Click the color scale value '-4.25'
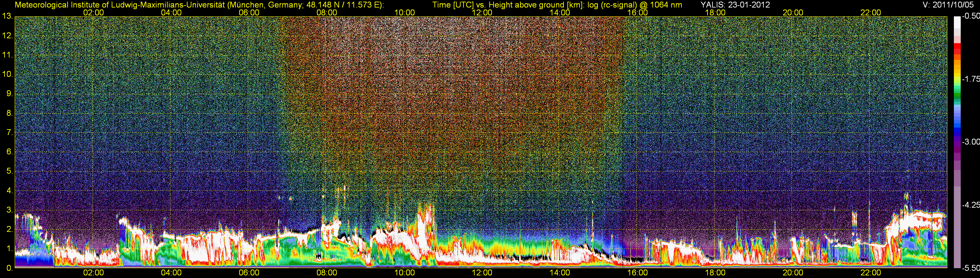980x278 pixels. [971, 205]
